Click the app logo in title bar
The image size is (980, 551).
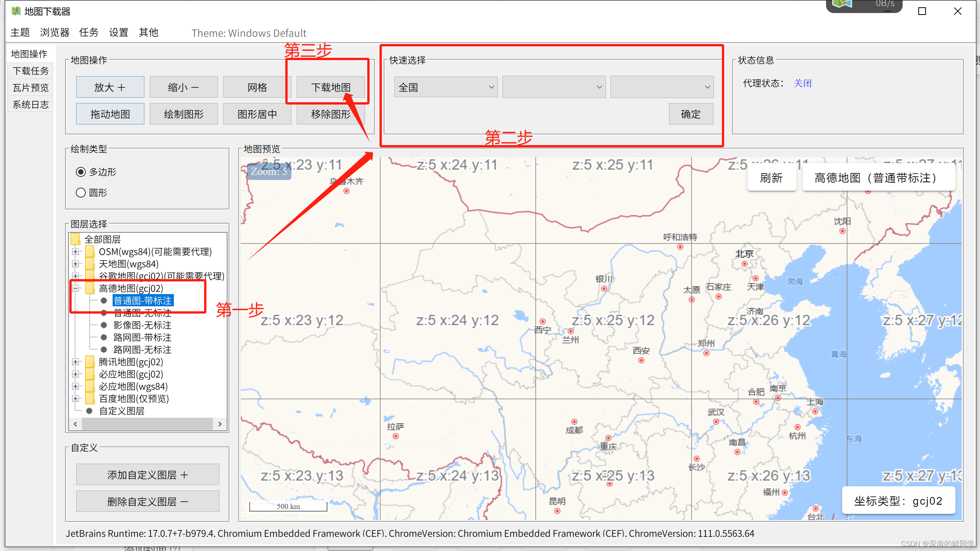pyautogui.click(x=16, y=11)
